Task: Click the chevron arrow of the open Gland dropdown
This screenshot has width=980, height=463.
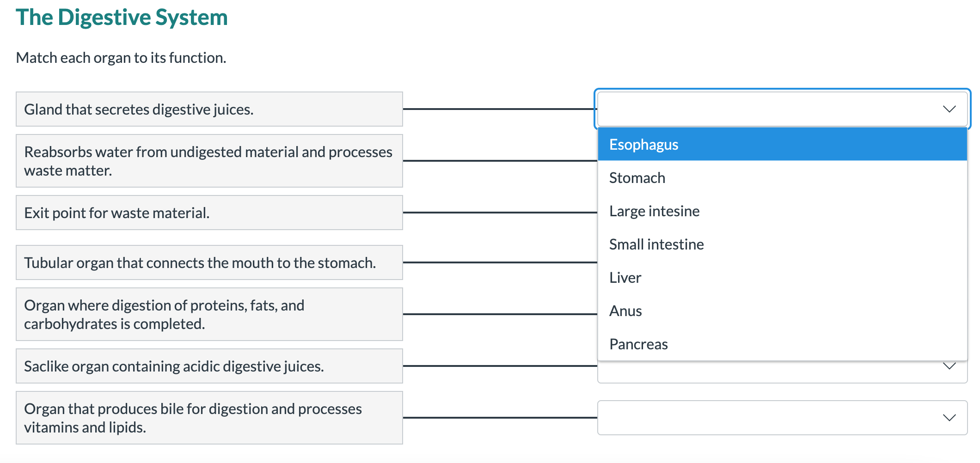Action: click(x=949, y=109)
